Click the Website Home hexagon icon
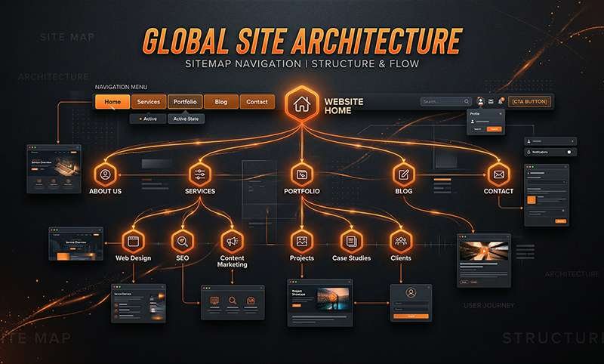Viewport: 604px width, 364px height. pyautogui.click(x=301, y=104)
